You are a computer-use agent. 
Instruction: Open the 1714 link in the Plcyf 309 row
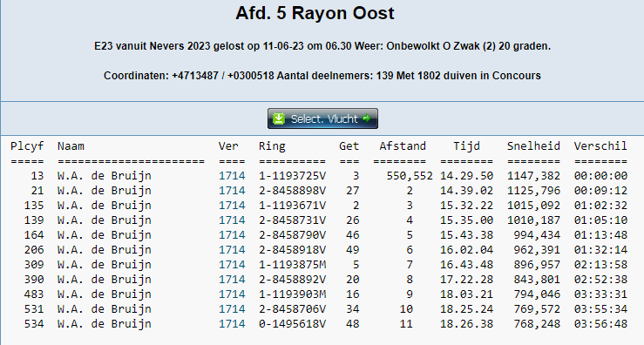(232, 265)
